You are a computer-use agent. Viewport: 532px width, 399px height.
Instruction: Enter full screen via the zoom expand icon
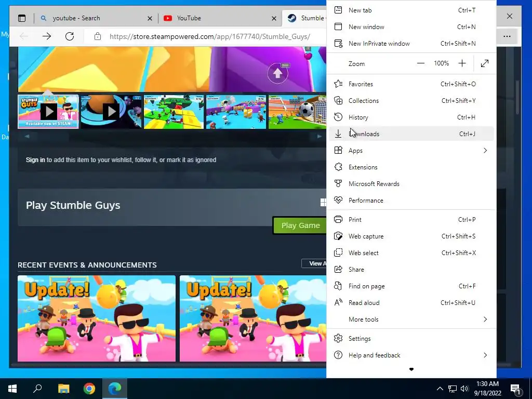point(485,63)
